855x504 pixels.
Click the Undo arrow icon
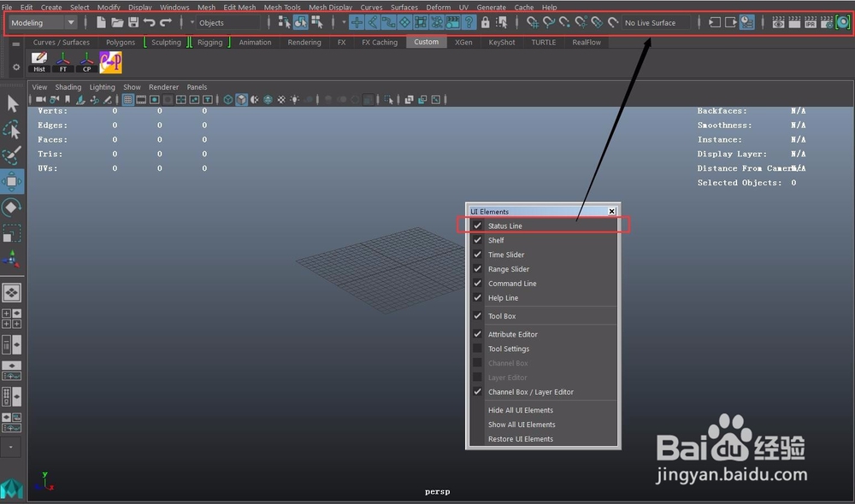pos(150,22)
